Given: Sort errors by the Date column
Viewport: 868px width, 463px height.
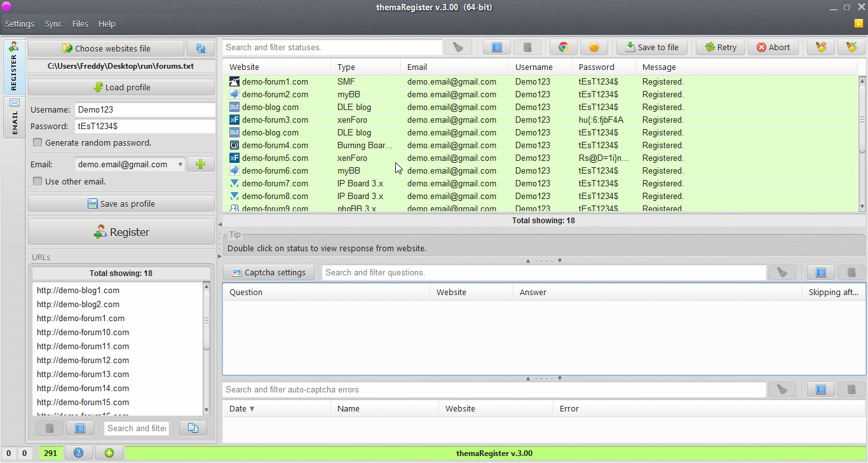Looking at the screenshot, I should pyautogui.click(x=276, y=408).
